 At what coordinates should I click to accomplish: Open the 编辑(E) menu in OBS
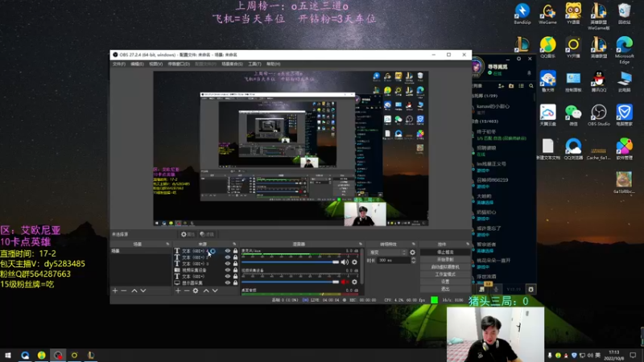[x=137, y=64]
